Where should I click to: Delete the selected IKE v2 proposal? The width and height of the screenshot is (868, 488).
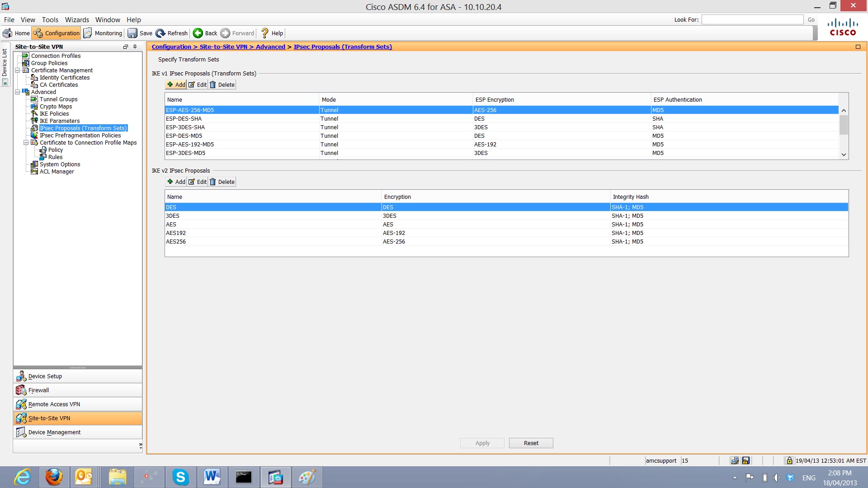(222, 182)
